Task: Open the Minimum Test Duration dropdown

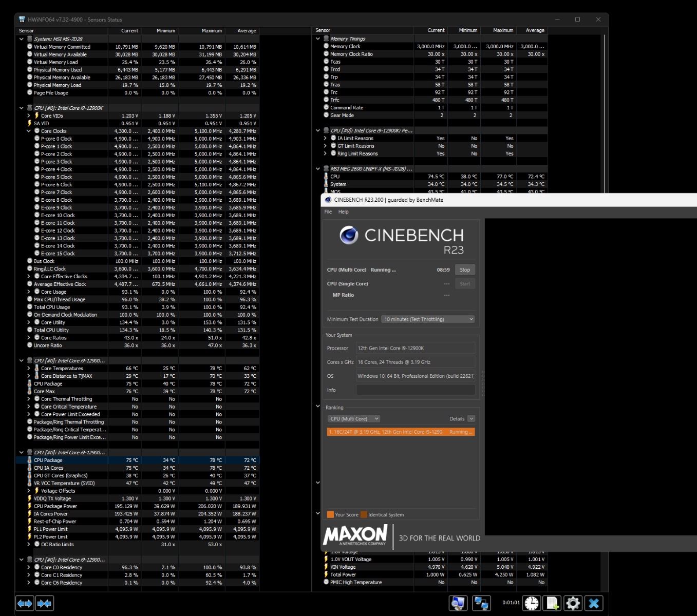Action: (x=428, y=319)
